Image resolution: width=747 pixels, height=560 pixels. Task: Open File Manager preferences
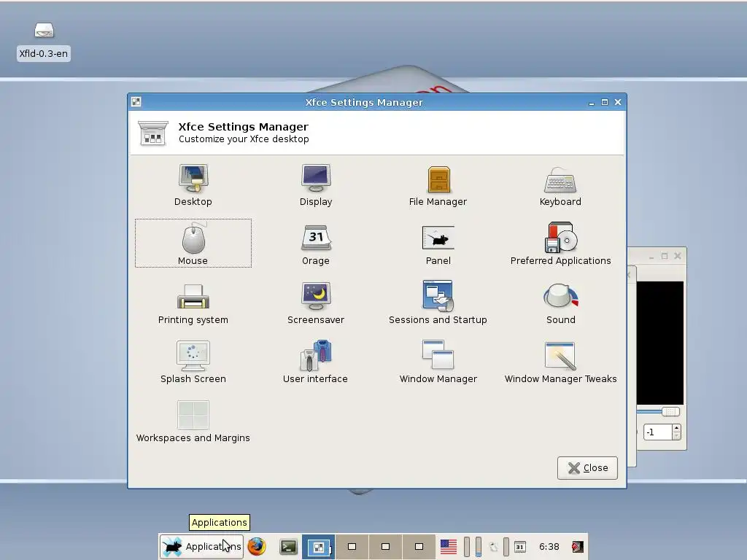click(x=438, y=186)
